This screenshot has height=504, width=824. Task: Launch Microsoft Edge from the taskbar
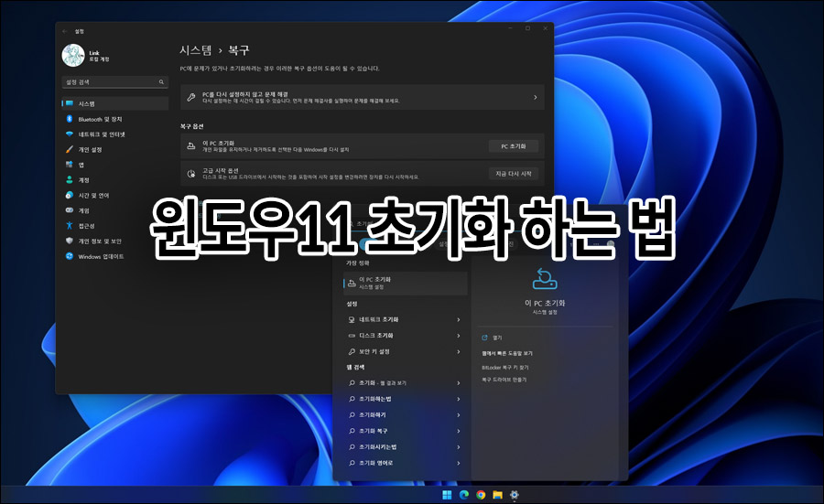point(464,495)
